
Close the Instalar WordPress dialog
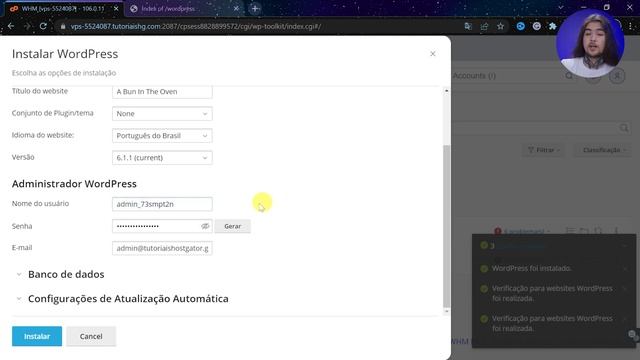[x=433, y=54]
